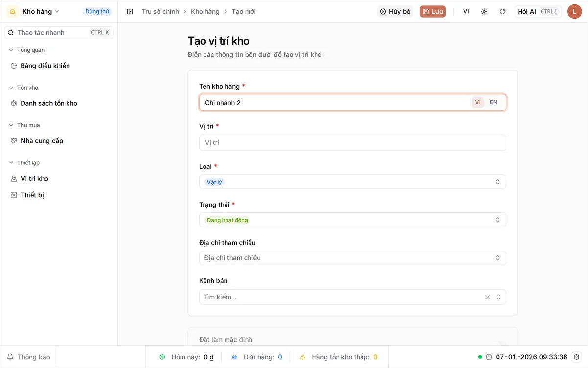Toggle the sidebar panel icon

(x=130, y=11)
